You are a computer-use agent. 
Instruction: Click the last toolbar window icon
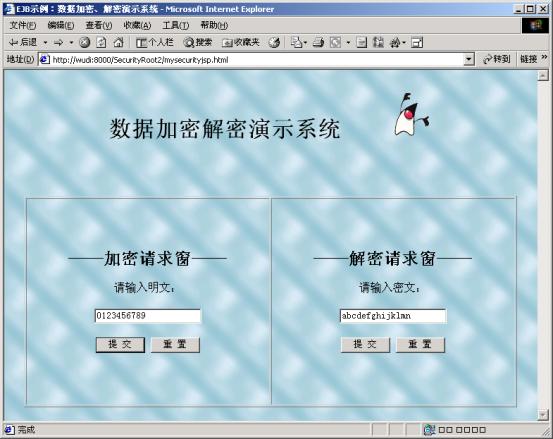coord(417,43)
